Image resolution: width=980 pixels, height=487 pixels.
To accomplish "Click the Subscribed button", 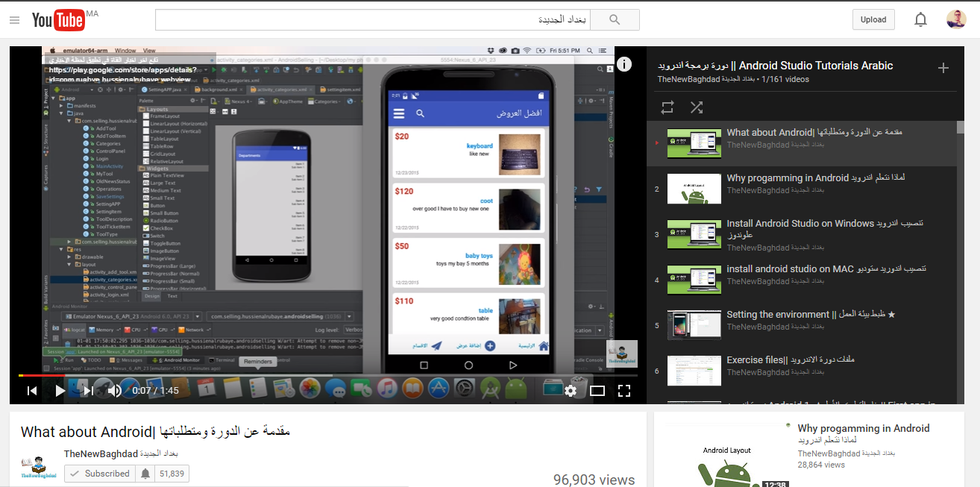I will click(99, 474).
